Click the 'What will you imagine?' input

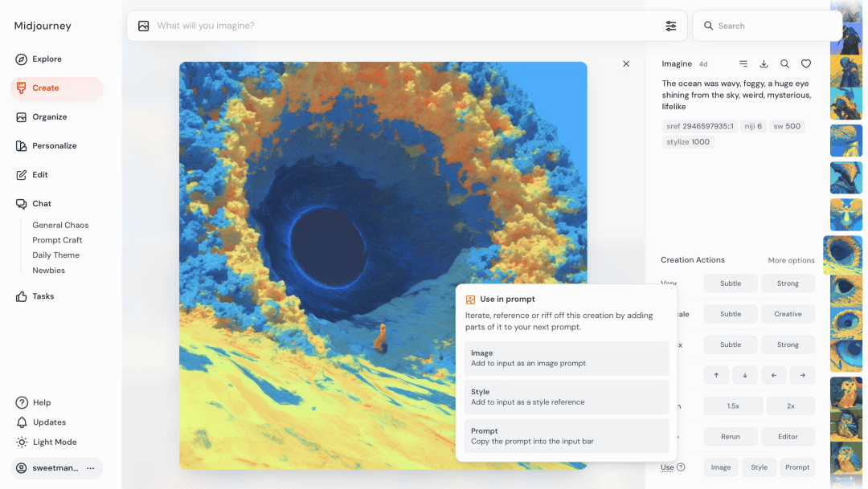coord(402,26)
